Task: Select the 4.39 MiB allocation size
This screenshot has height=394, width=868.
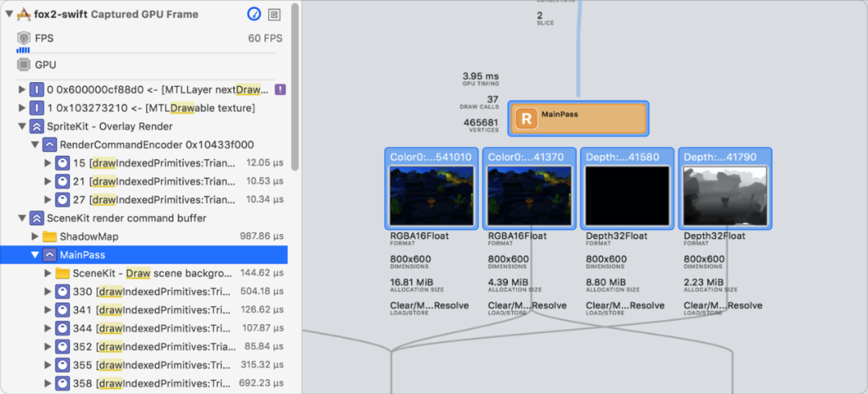Action: (508, 282)
